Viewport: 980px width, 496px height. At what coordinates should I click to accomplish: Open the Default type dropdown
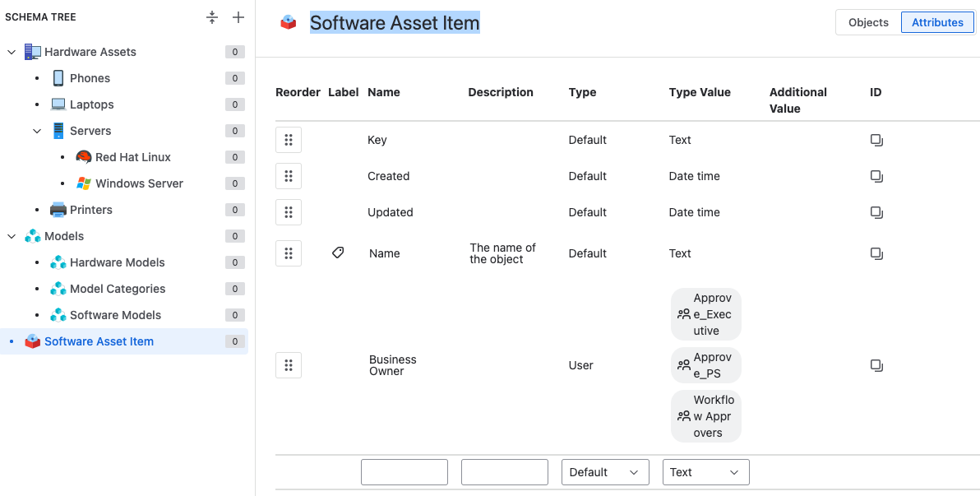pos(604,472)
